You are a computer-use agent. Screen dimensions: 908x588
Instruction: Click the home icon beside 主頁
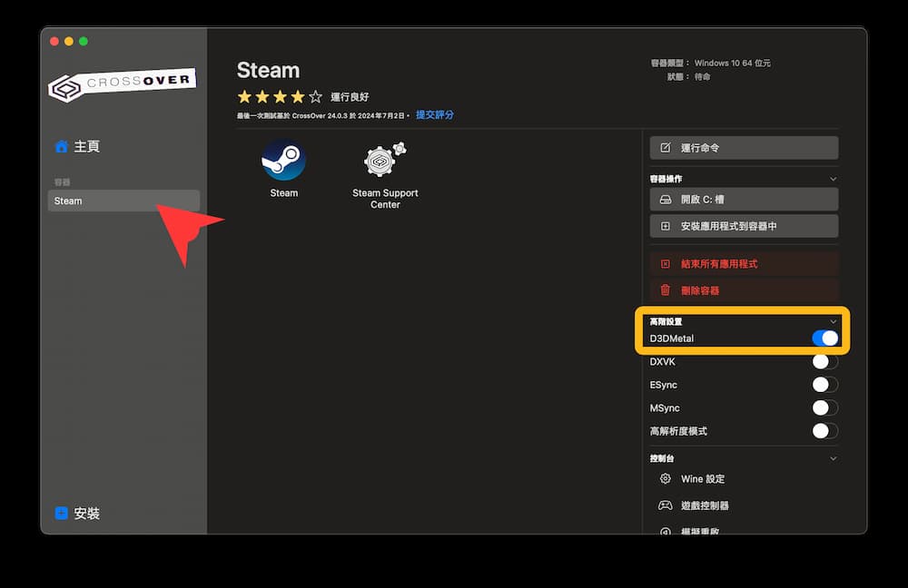pos(62,146)
